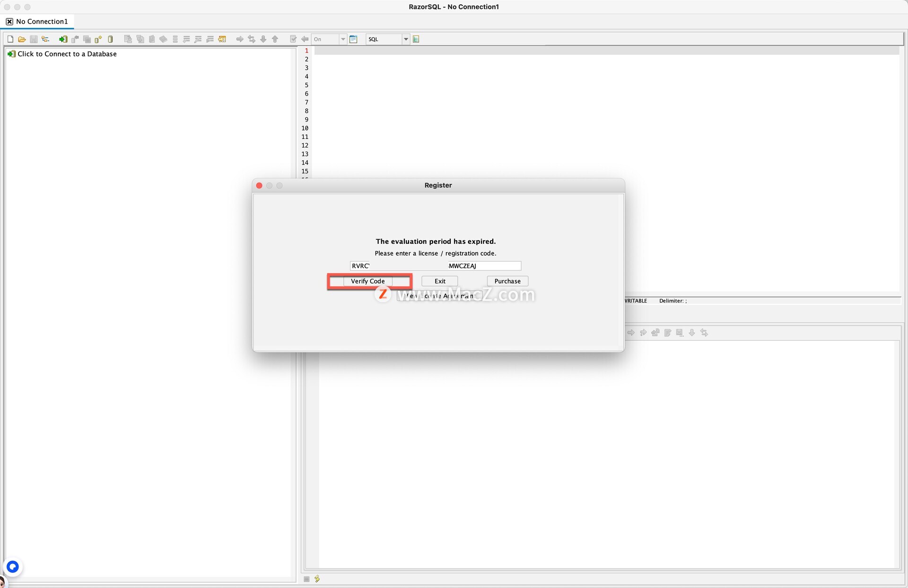
Task: Click the floppy save icon in results toolbar
Action: click(x=680, y=333)
